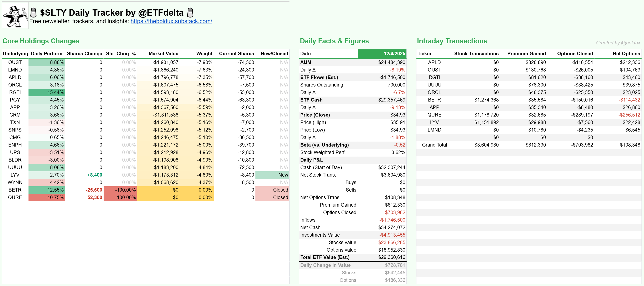Click the salt shaker icon before $SLTY
This screenshot has width=644, height=286.
(x=33, y=13)
